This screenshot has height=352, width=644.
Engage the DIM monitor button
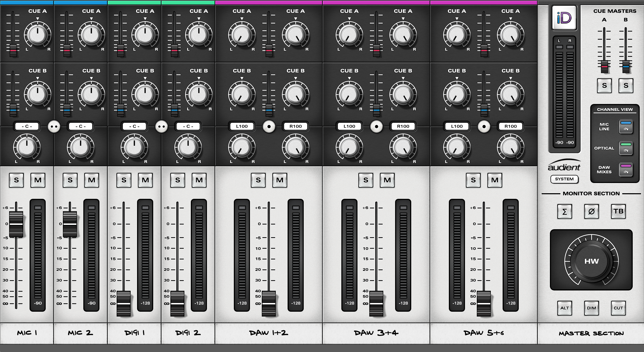pos(591,308)
